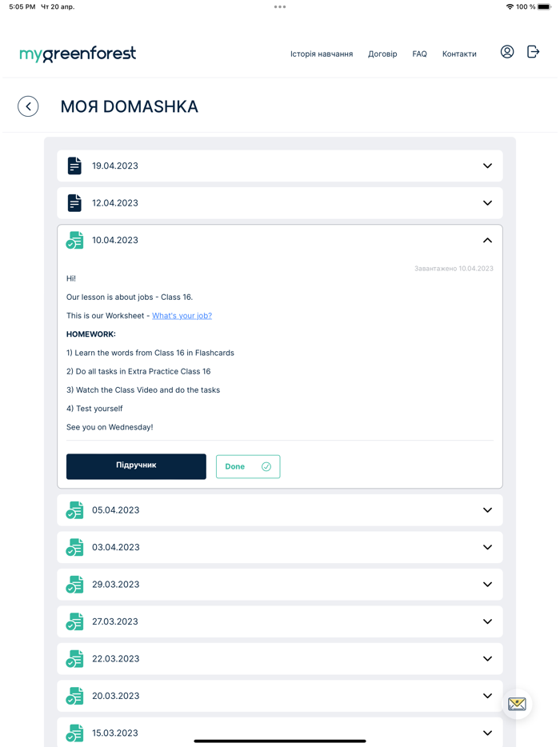Select the 12.04.2023 date text
This screenshot has width=560, height=747.
pyautogui.click(x=115, y=203)
